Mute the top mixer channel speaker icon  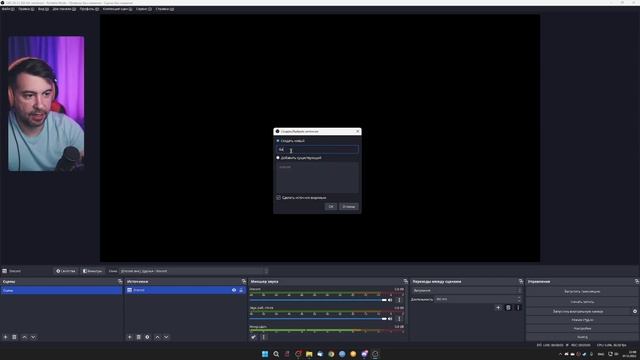pos(390,300)
